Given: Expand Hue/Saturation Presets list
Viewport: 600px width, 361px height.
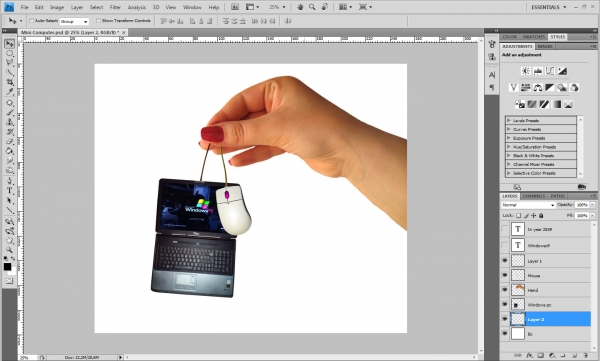Looking at the screenshot, I should pos(509,147).
